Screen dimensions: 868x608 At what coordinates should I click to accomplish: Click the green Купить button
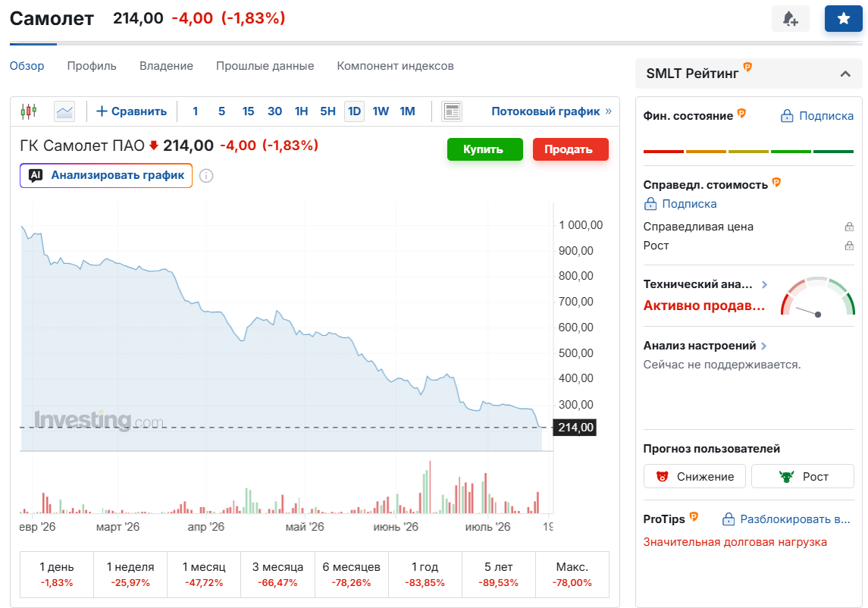pyautogui.click(x=485, y=149)
